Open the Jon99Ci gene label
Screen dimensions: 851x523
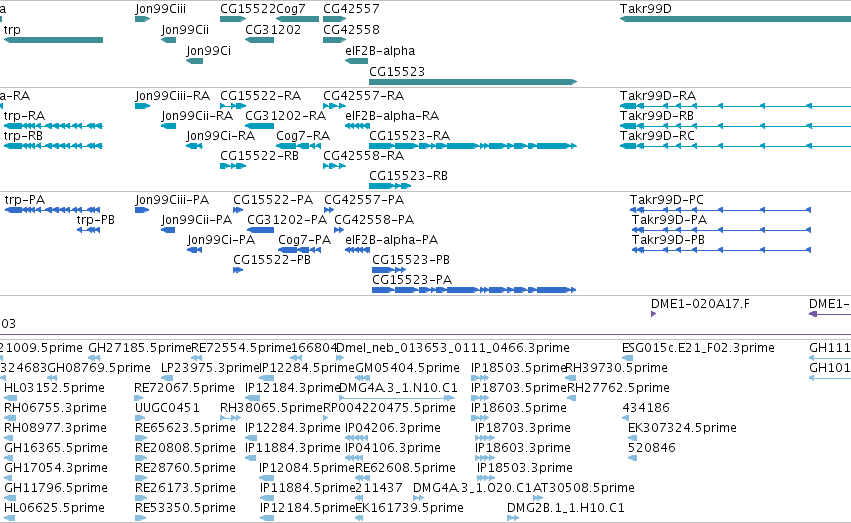coord(208,51)
